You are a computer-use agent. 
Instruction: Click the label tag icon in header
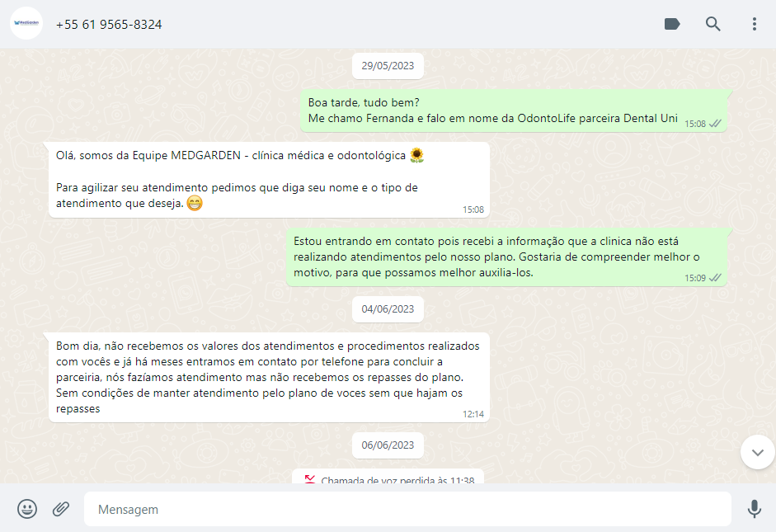[x=671, y=24]
